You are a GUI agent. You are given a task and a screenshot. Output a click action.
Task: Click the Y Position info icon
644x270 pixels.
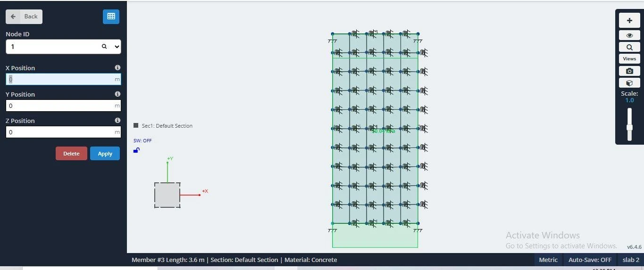(x=117, y=94)
